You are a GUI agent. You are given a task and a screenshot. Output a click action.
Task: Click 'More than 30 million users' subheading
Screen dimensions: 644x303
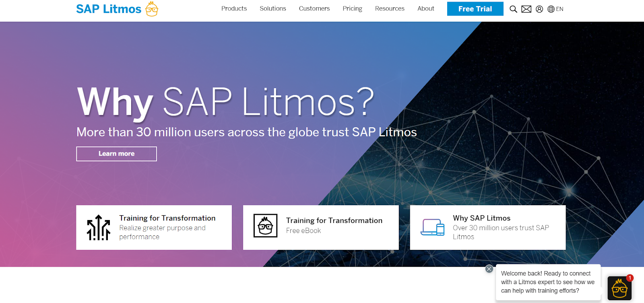point(246,132)
